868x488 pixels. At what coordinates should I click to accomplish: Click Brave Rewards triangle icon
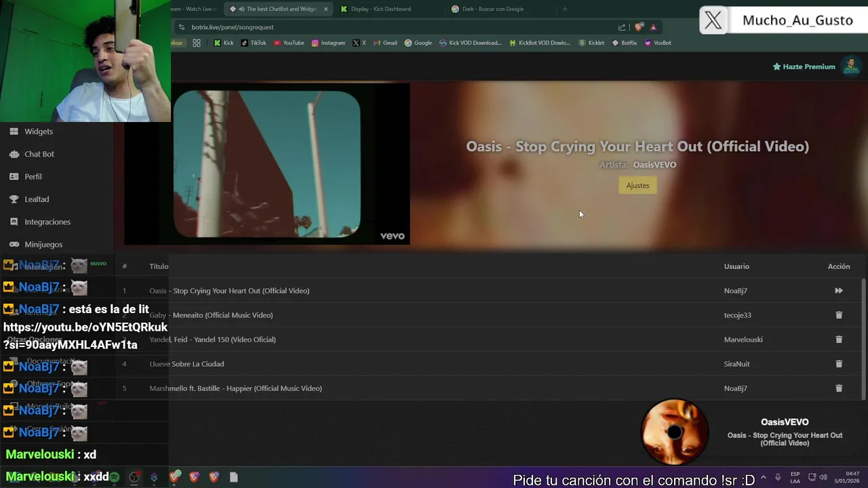(653, 27)
